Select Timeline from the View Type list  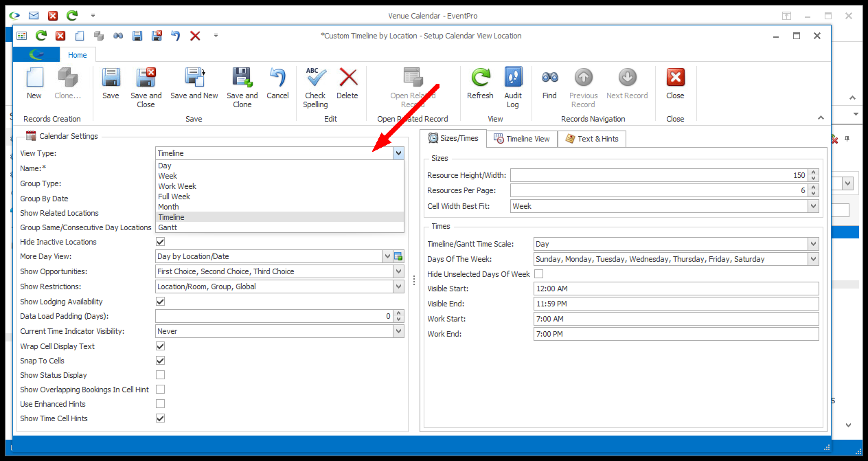point(279,217)
